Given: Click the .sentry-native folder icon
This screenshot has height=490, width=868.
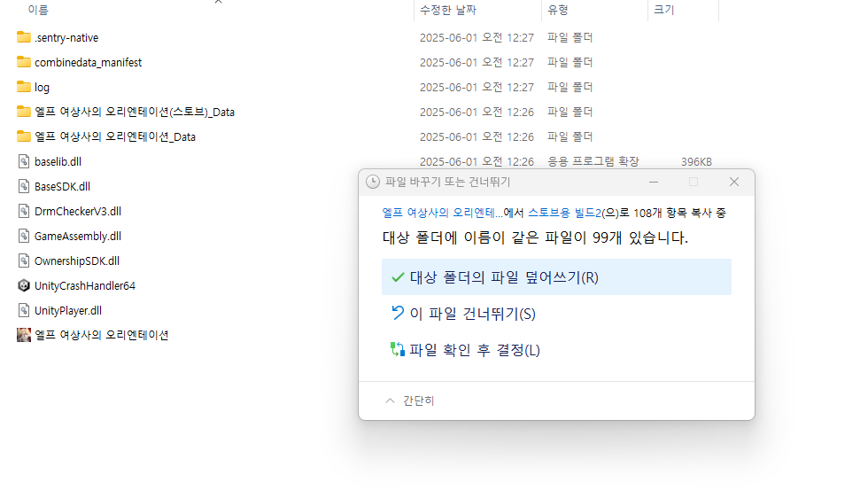Looking at the screenshot, I should coord(23,37).
